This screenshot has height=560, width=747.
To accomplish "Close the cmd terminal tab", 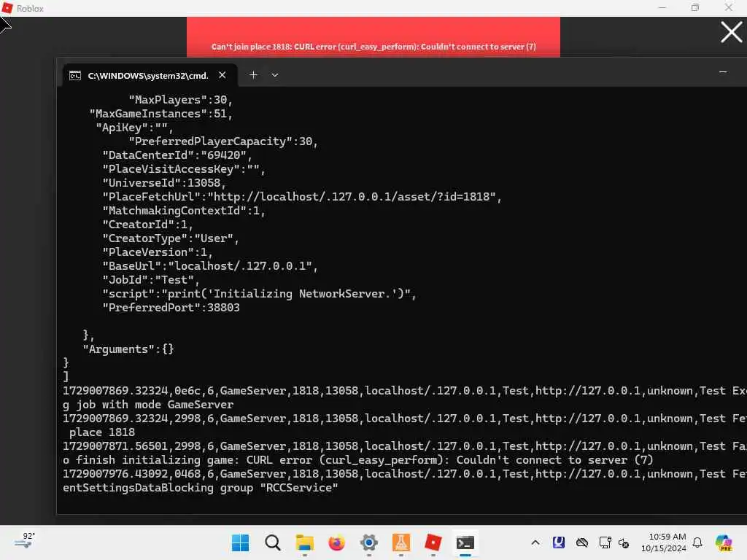I will click(x=222, y=75).
